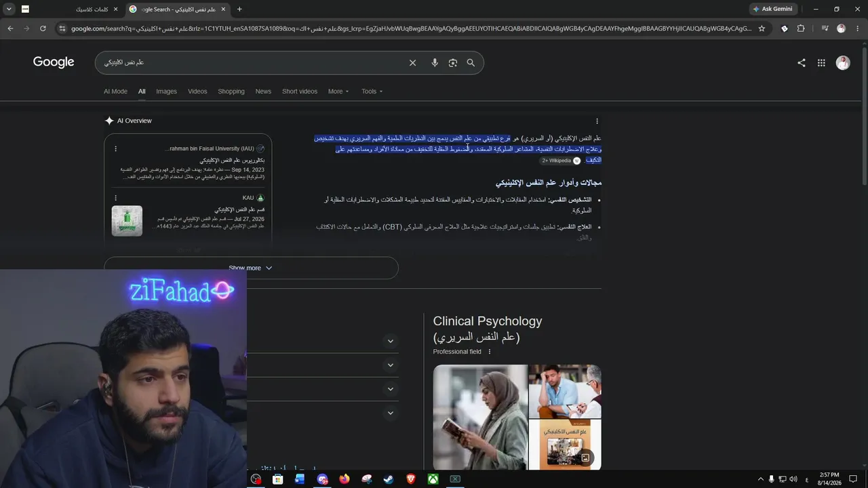Expand the second collapsed question chevron
868x488 pixels.
390,365
